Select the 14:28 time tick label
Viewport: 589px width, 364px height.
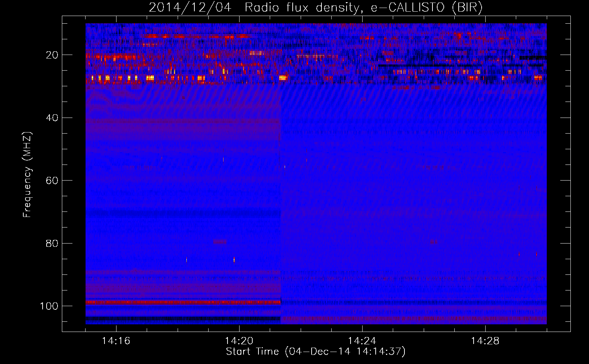pos(485,341)
